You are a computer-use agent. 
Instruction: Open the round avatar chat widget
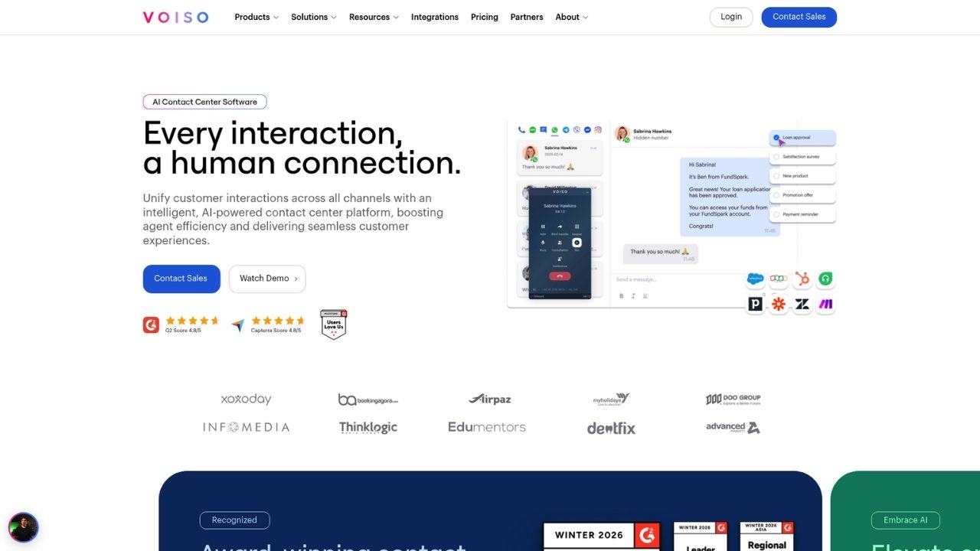(23, 527)
